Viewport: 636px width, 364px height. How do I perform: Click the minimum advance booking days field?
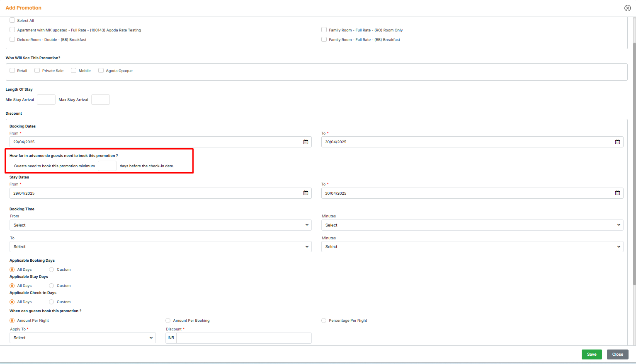click(x=107, y=166)
